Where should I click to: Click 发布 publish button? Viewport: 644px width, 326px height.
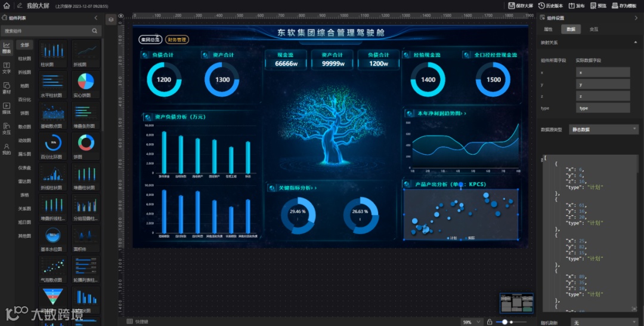click(x=577, y=6)
